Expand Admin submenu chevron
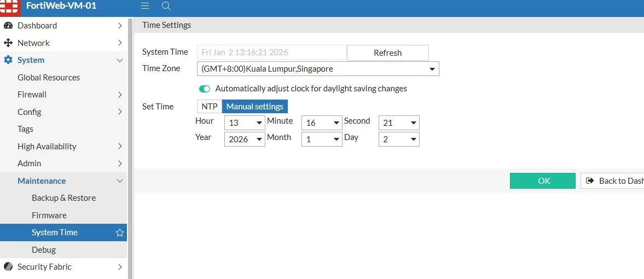The image size is (644, 279). [120, 164]
